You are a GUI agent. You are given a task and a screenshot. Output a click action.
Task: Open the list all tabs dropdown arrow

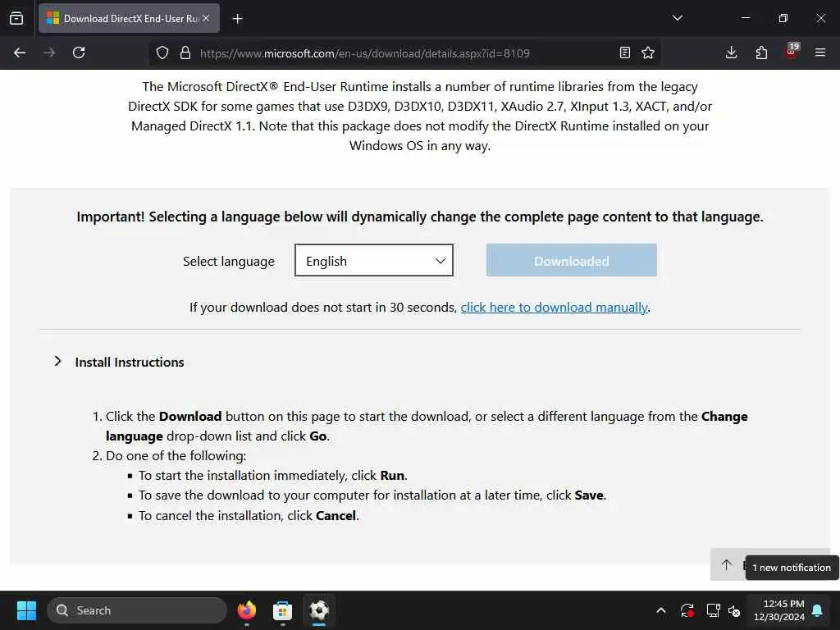[677, 18]
